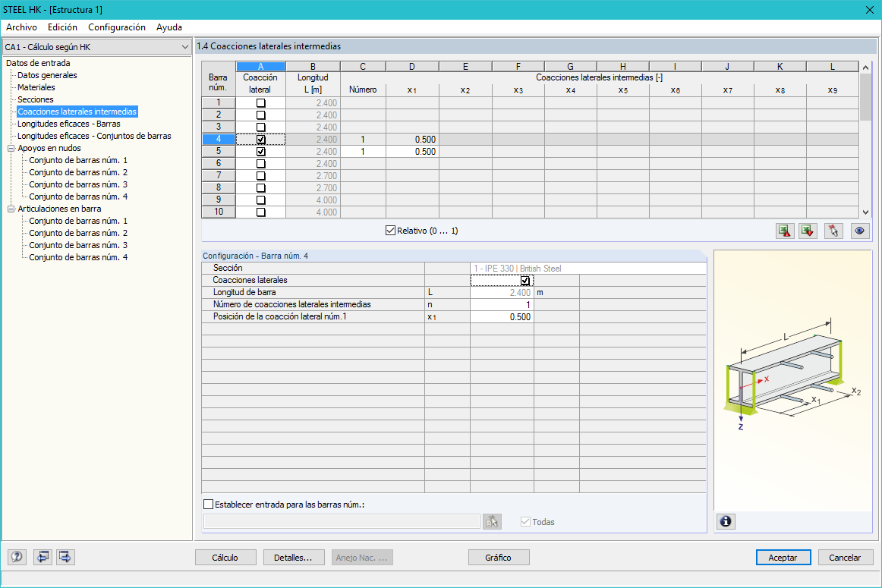
Task: Select row header for bar 7
Action: click(x=219, y=175)
